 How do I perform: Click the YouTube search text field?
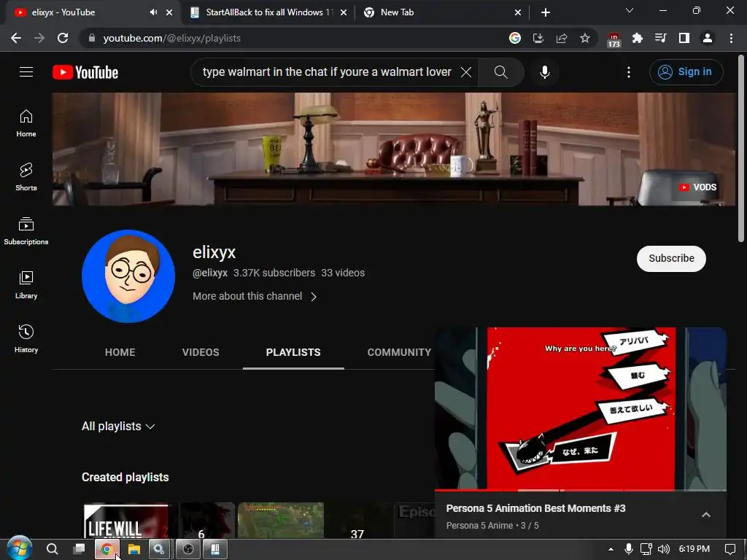click(326, 72)
